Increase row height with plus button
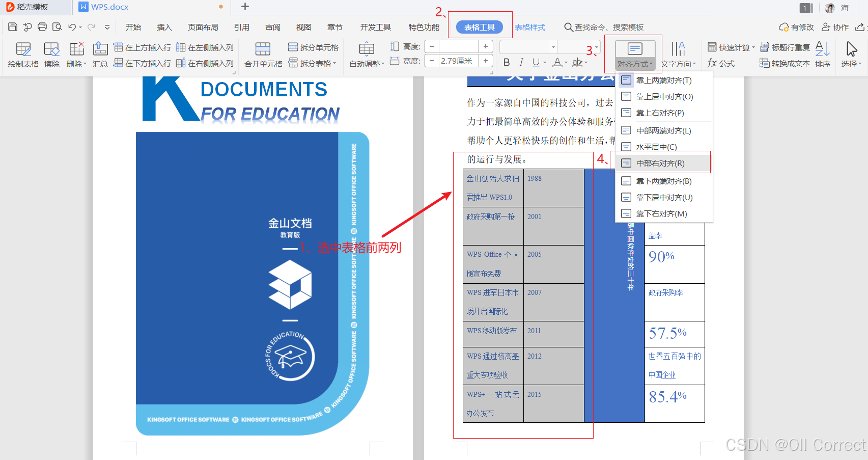The height and width of the screenshot is (460, 868). point(486,46)
